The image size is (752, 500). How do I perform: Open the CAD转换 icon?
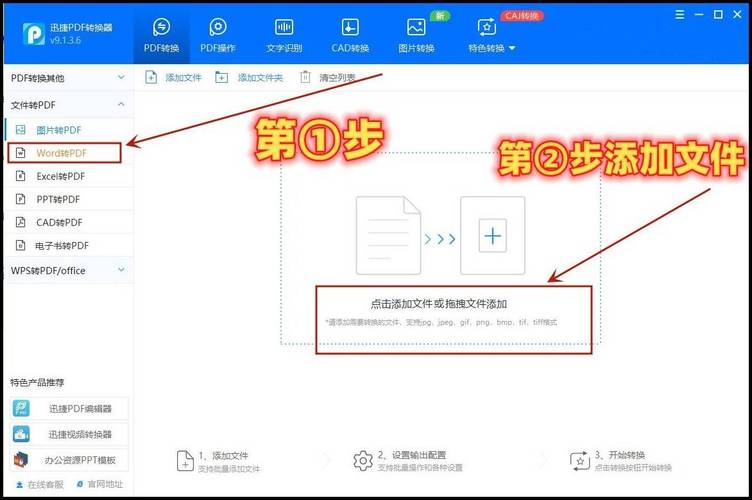350,27
